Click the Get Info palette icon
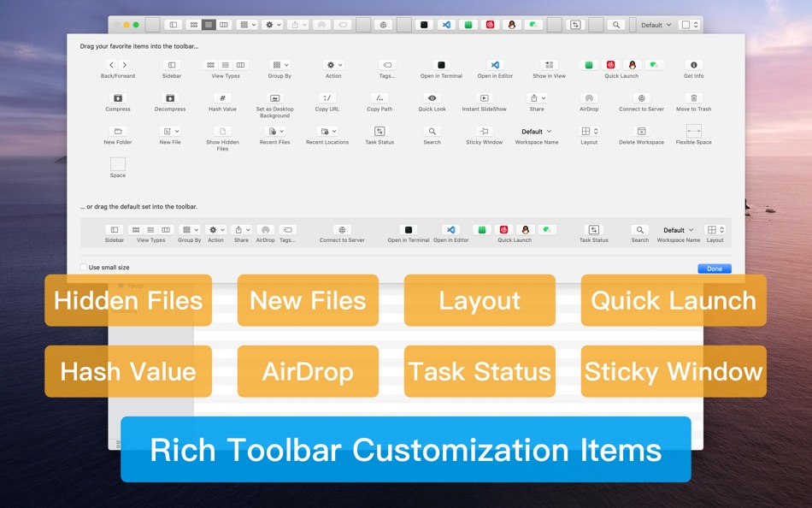This screenshot has height=508, width=812. [x=693, y=65]
